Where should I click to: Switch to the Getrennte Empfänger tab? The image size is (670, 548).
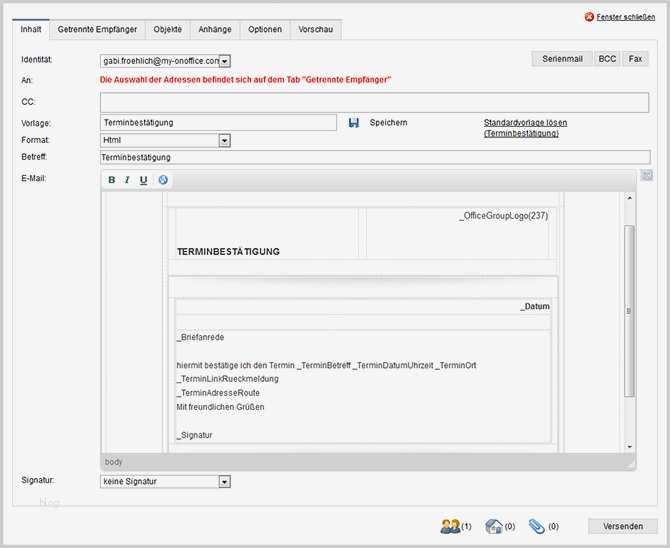[97, 29]
